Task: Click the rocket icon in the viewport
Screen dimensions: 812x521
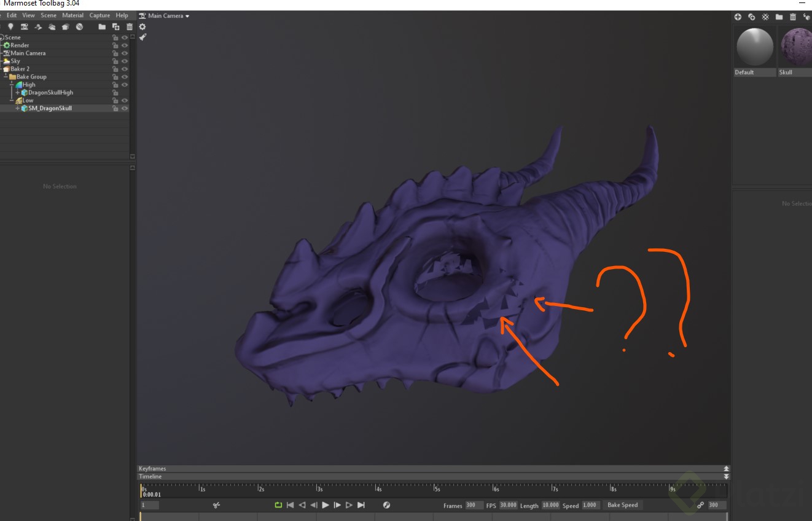Action: click(x=142, y=37)
